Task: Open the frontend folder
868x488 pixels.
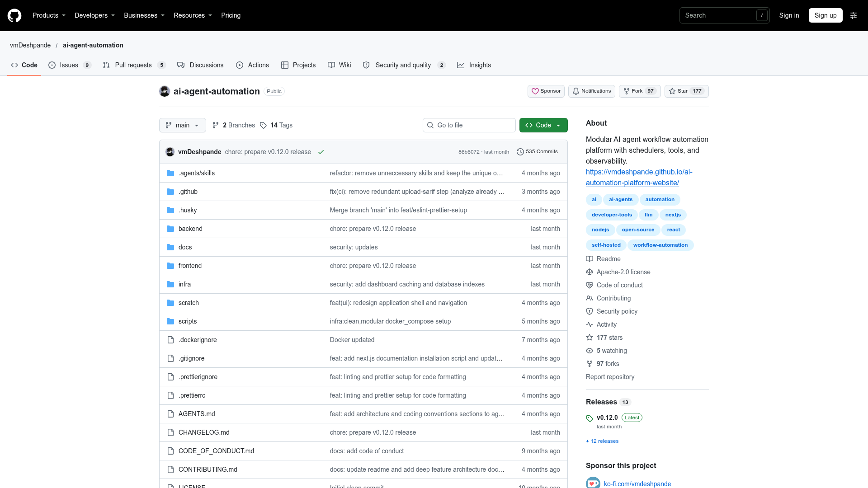Action: point(190,266)
